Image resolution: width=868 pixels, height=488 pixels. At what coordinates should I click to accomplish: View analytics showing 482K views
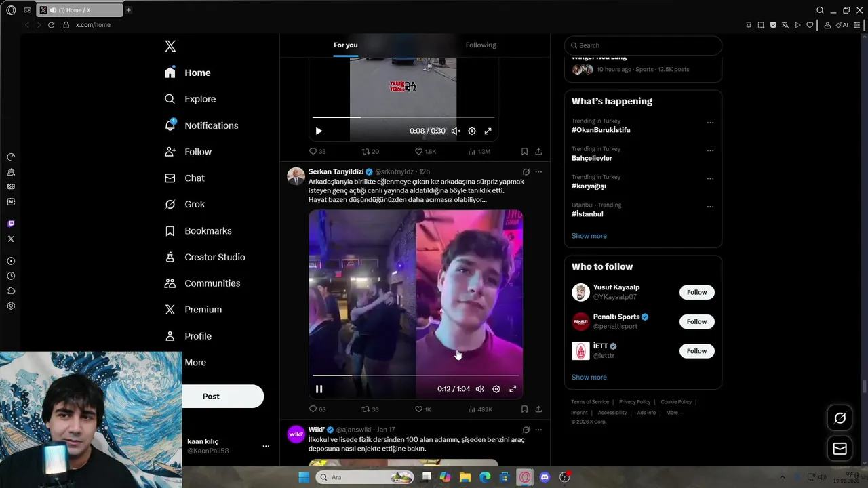480,409
